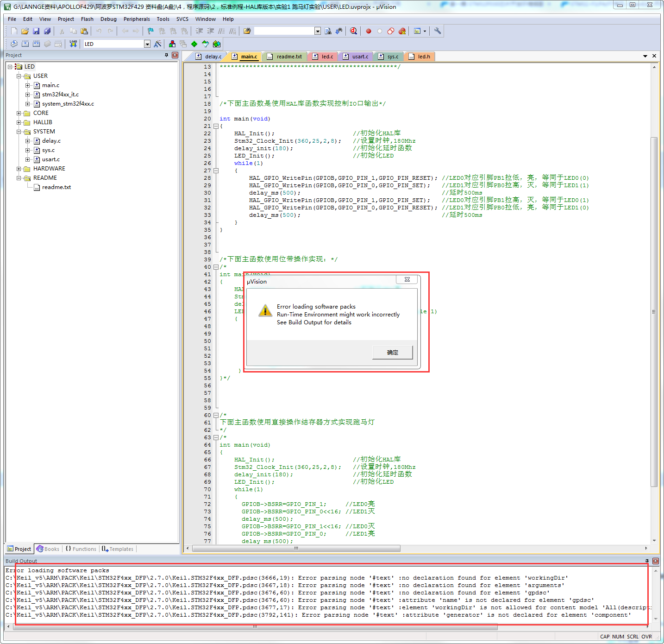This screenshot has height=644, width=664.
Task: Click the LOAD download to flash icon
Action: coord(73,44)
